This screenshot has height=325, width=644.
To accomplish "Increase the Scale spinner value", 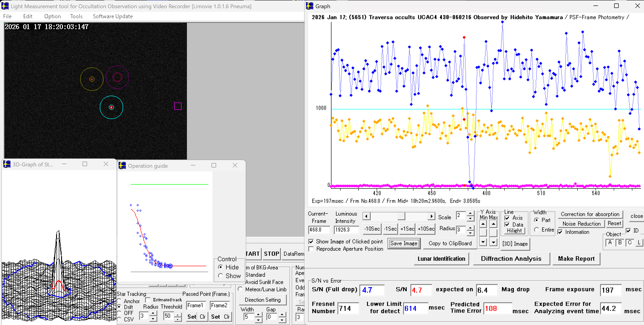I will [x=470, y=213].
